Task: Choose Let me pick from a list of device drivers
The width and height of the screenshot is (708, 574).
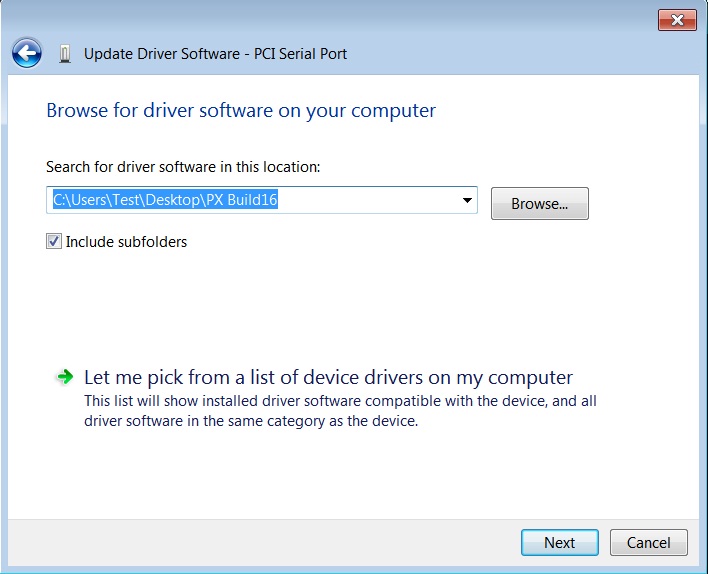Action: [x=328, y=378]
